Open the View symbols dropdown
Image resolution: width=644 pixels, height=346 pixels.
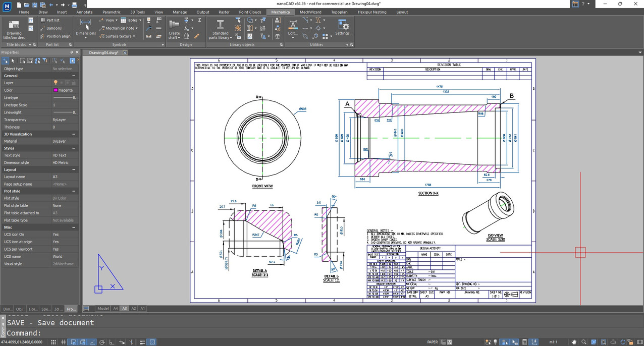pyautogui.click(x=108, y=20)
